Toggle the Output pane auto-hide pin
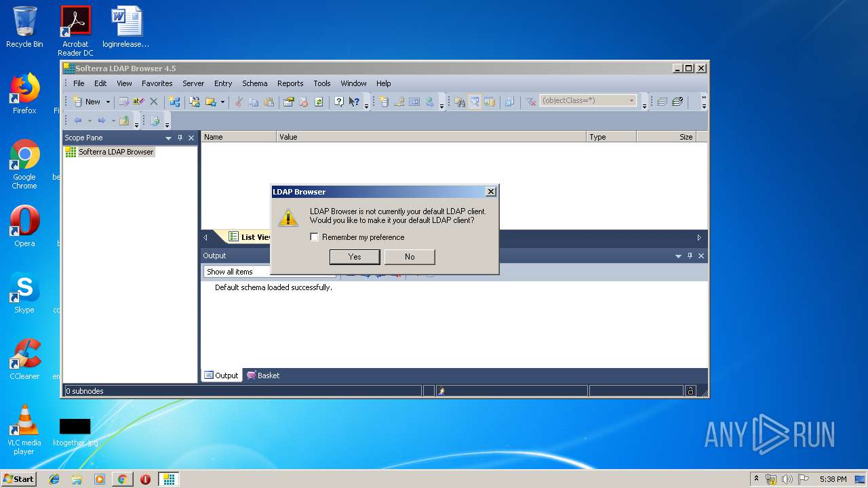 click(690, 256)
